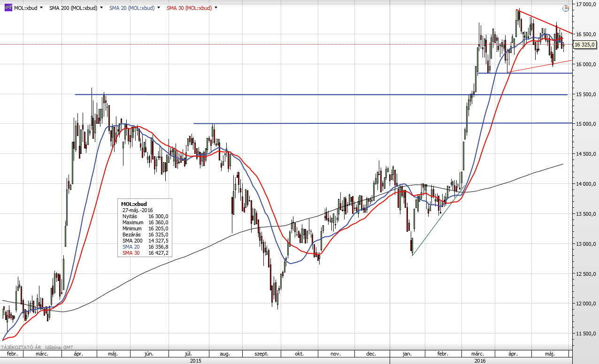This screenshot has height=364, width=599.
Task: Click the nov. month label
Action: coord(335,354)
